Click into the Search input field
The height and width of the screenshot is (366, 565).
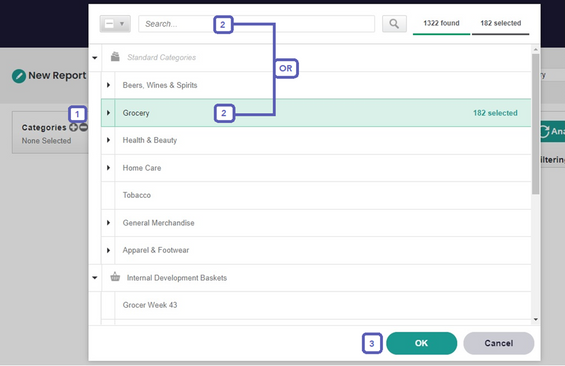tap(257, 24)
